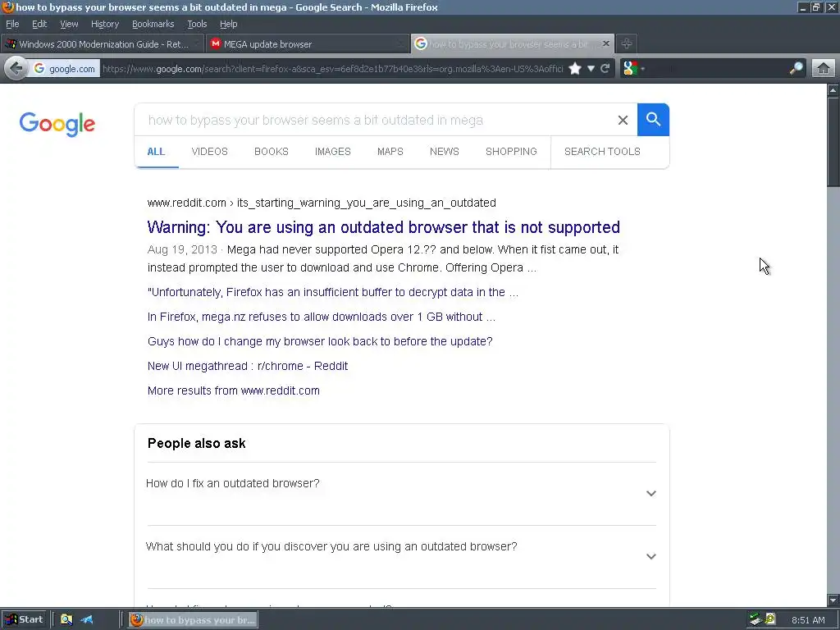
Task: Expand 'How do I fix an outdated browser?' chevron
Action: [x=651, y=493]
